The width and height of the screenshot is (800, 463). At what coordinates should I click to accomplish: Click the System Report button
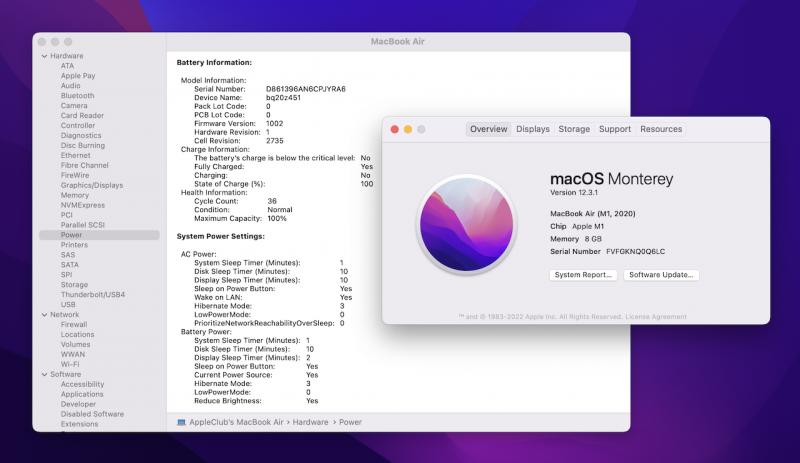tap(583, 275)
